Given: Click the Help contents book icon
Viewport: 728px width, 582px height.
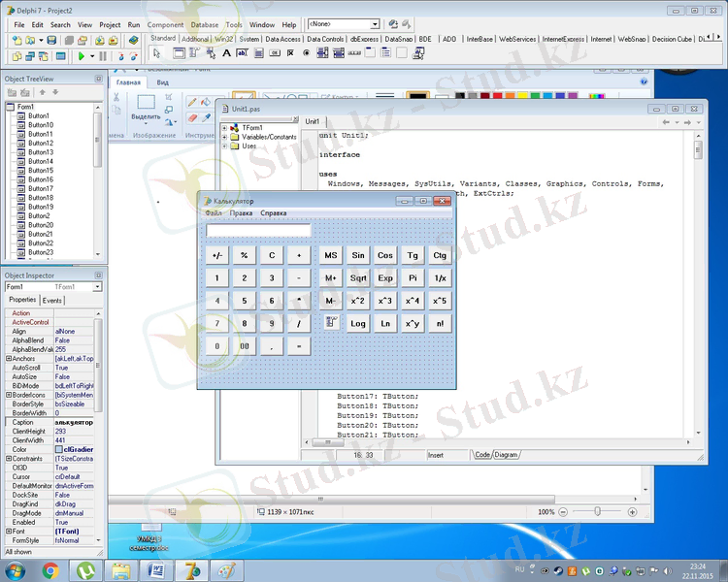Looking at the screenshot, I should pyautogui.click(x=134, y=41).
